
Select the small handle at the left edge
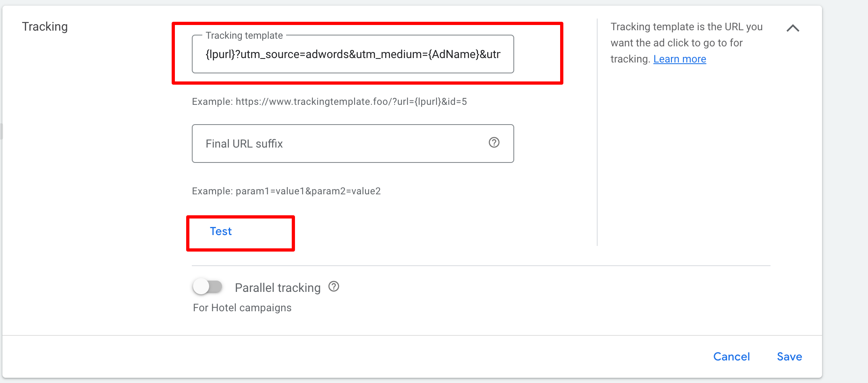pos(1,131)
